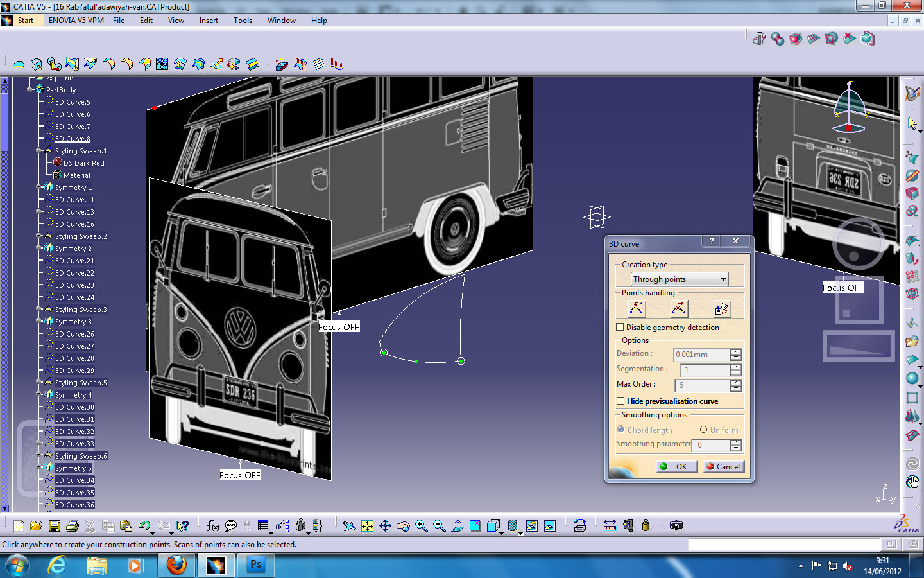The image size is (924, 578).
Task: Select the Zoom Out tool
Action: (439, 525)
